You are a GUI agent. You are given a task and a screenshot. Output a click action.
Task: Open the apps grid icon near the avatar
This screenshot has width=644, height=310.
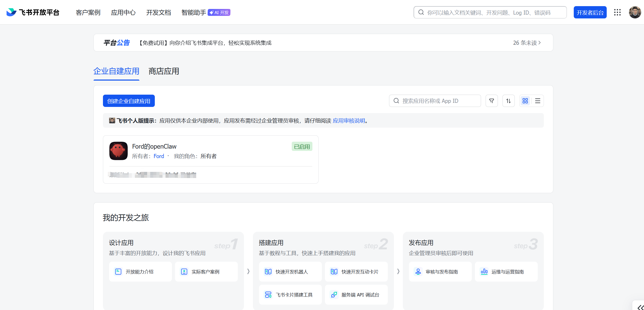click(x=617, y=12)
